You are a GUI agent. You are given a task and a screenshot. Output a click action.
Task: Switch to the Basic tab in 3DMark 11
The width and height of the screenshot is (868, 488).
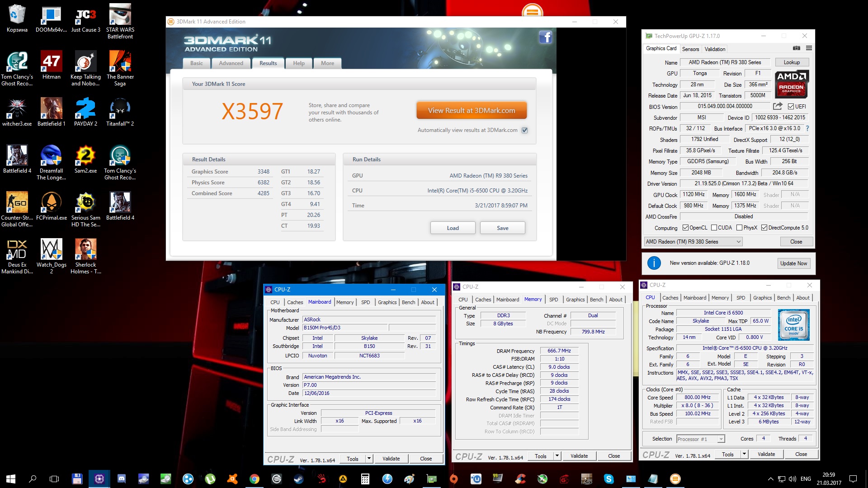196,63
